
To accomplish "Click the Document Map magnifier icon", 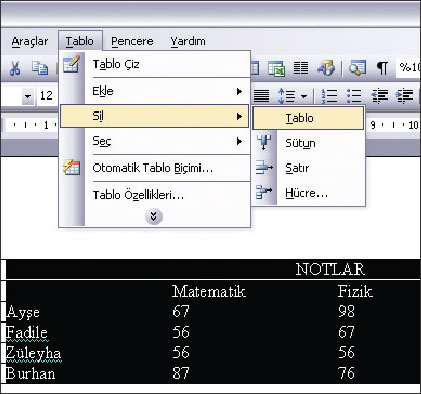I will (x=357, y=68).
